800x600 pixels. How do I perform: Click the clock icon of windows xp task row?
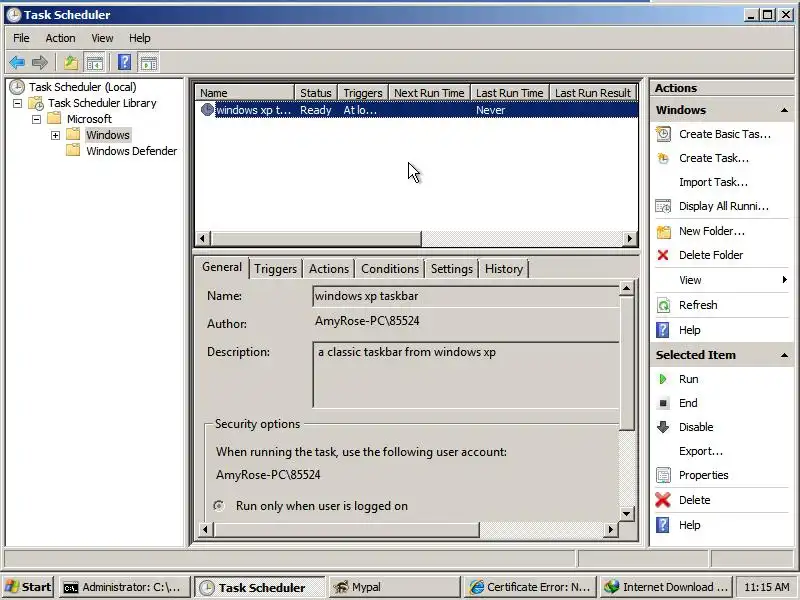[x=207, y=109]
